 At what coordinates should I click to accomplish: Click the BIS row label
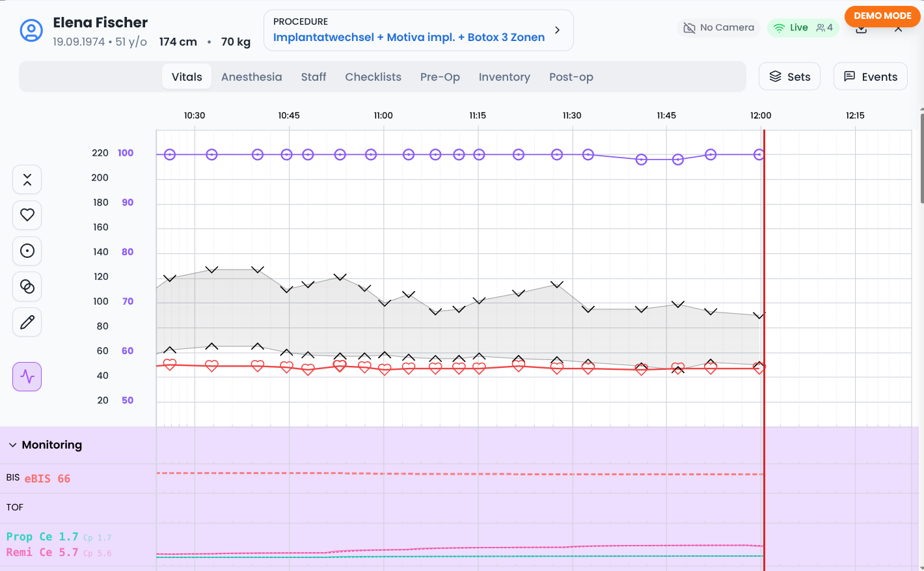[x=13, y=477]
